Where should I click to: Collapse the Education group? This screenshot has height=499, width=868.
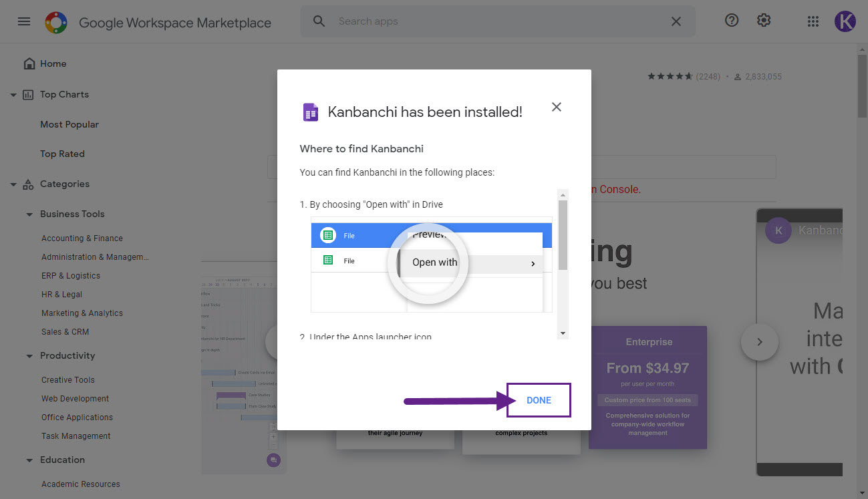point(29,460)
